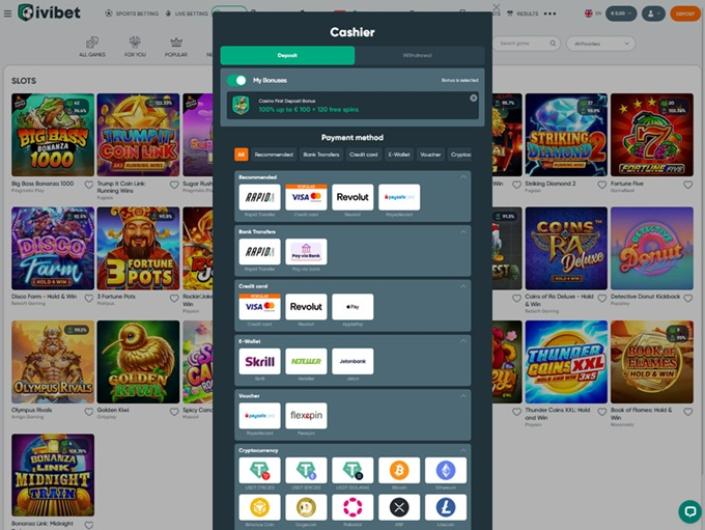Collapse the E-Wallet section

pyautogui.click(x=463, y=341)
